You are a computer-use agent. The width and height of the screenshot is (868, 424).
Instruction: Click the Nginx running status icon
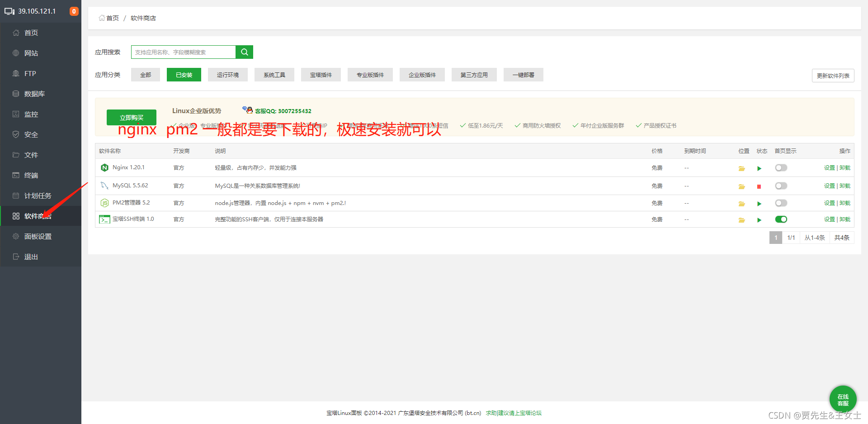(759, 168)
